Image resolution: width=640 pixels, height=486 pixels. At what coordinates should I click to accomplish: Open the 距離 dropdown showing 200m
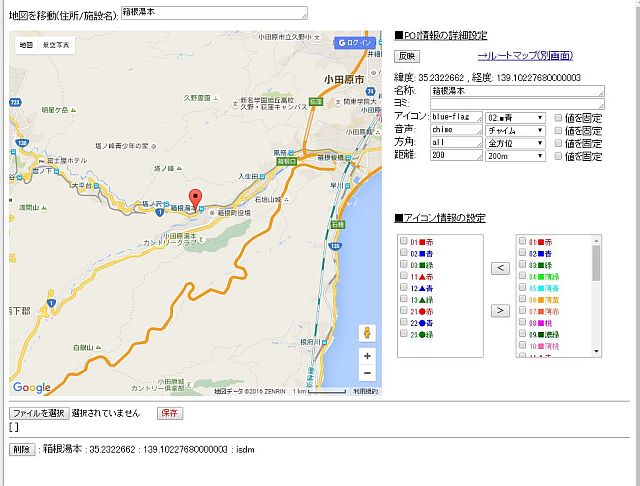[515, 156]
